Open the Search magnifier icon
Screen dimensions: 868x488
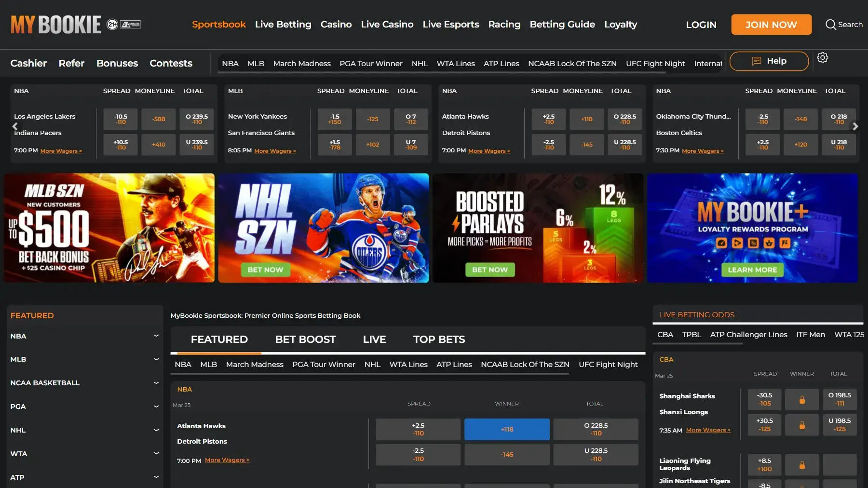pos(830,25)
